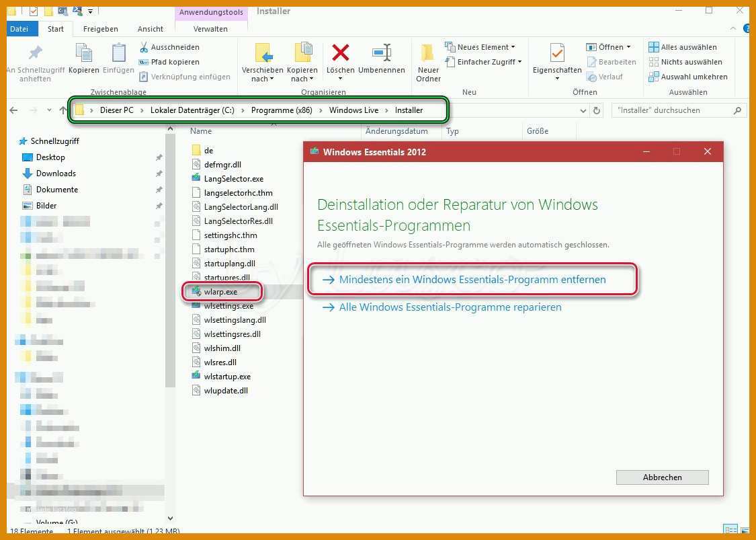Switch to the Freigeben tab
756x540 pixels.
(x=100, y=29)
